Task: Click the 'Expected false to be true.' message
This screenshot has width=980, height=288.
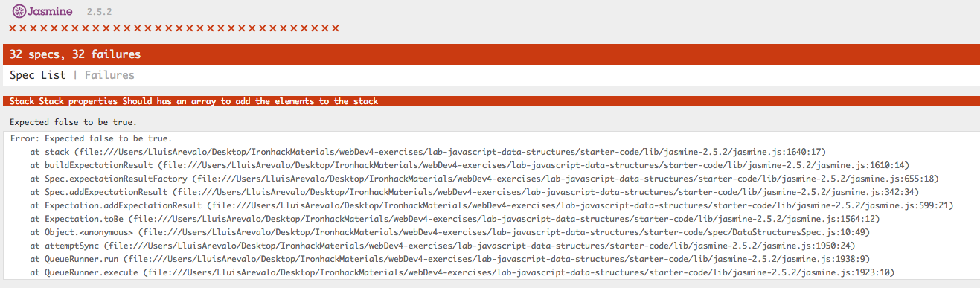Action: pyautogui.click(x=73, y=122)
